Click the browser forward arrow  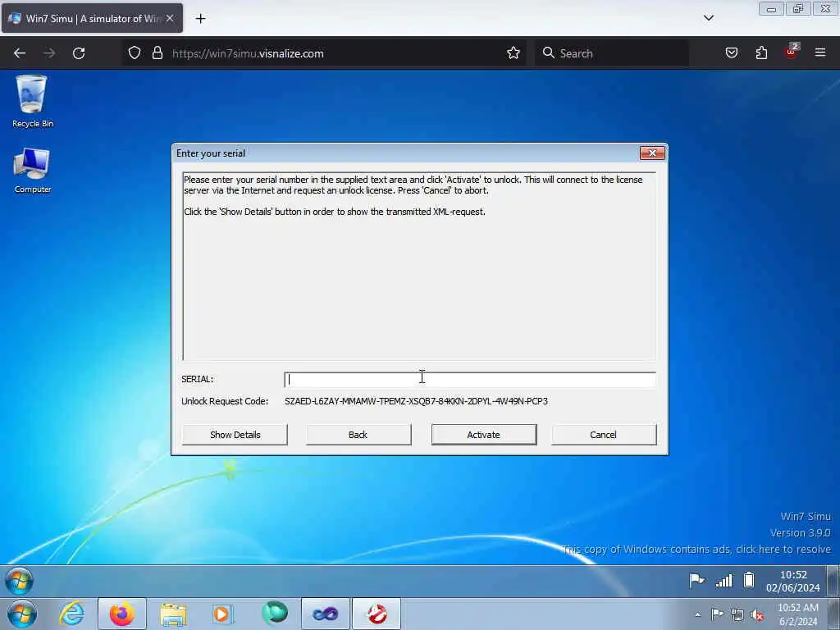coord(49,53)
